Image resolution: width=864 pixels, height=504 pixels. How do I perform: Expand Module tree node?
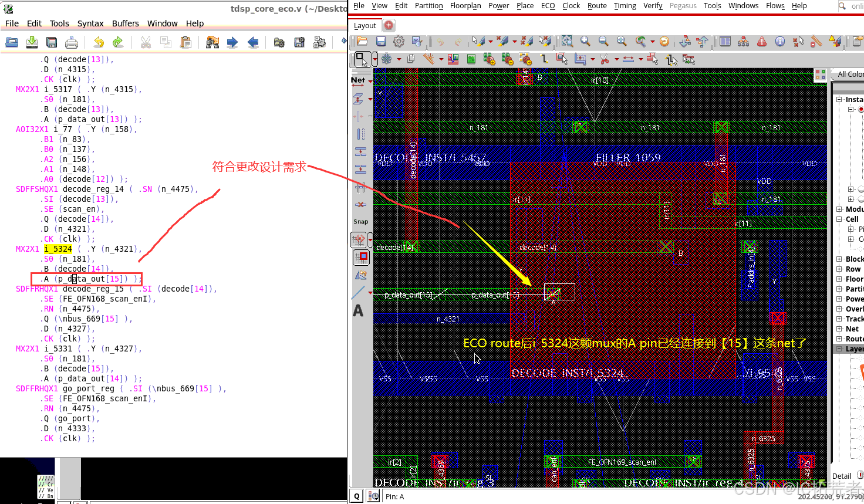click(x=839, y=209)
